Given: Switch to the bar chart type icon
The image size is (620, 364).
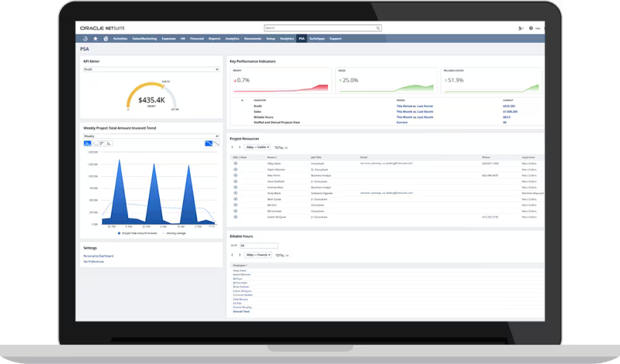Looking at the screenshot, I should click(x=110, y=143).
